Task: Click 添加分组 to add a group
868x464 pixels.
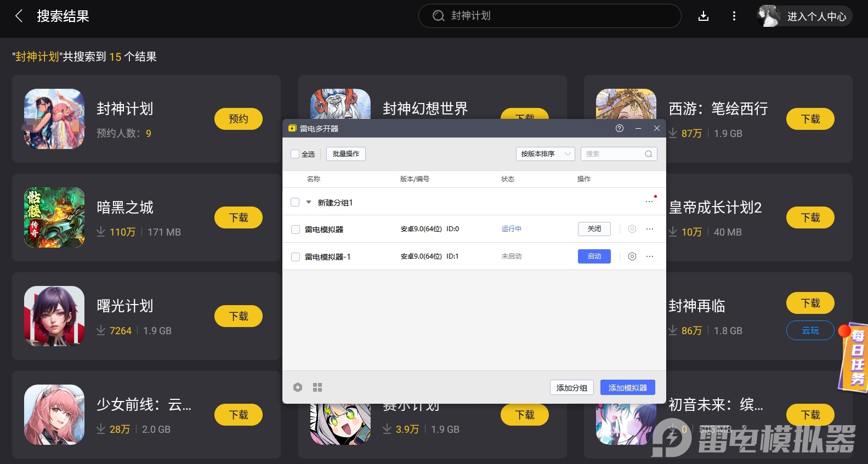Action: point(572,387)
